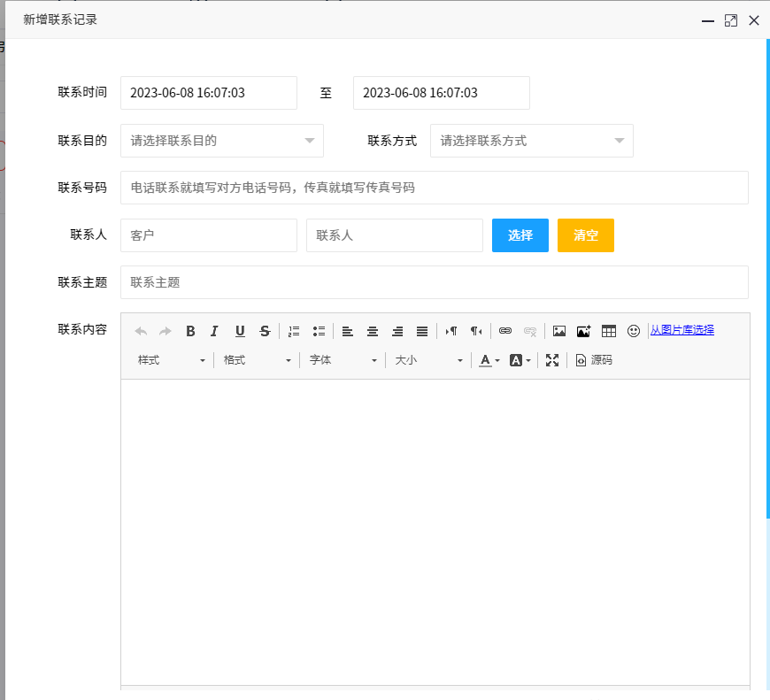The height and width of the screenshot is (700, 770).
Task: Align text left
Action: click(348, 331)
